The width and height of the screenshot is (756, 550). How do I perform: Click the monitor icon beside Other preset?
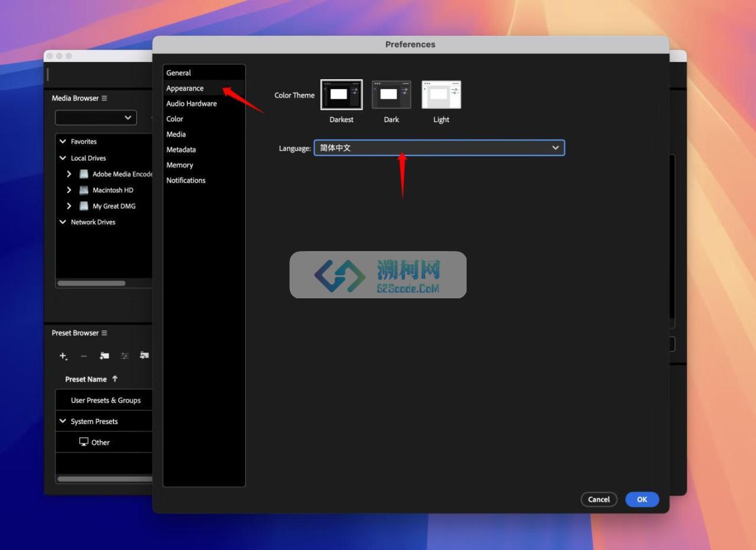[x=84, y=442]
